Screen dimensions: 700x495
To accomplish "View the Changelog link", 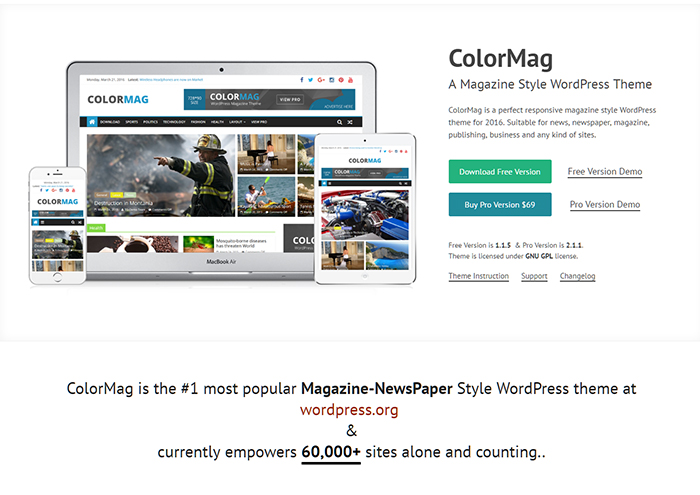I will click(577, 276).
